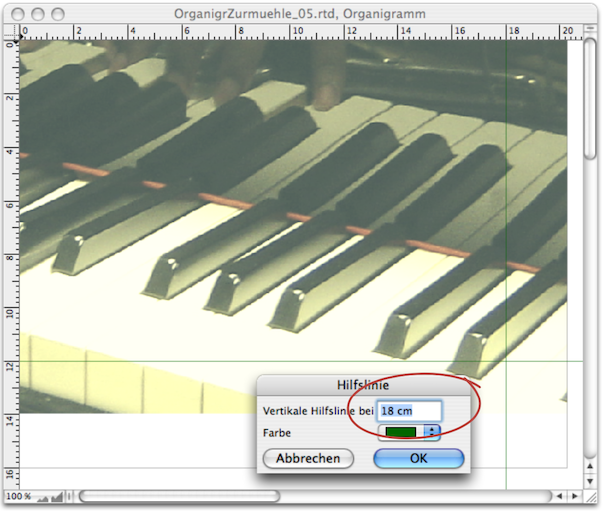Click the green Farbe color swatch
603x512 pixels.
pos(400,432)
